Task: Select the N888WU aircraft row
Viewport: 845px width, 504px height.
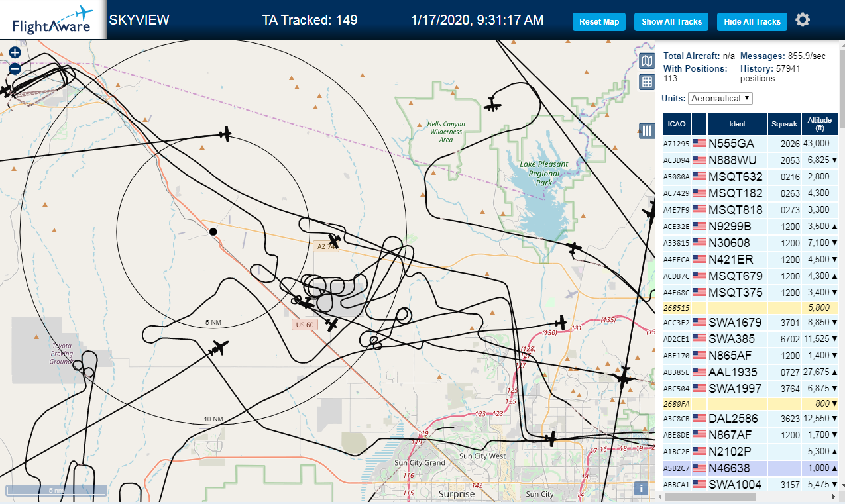Action: tap(750, 160)
